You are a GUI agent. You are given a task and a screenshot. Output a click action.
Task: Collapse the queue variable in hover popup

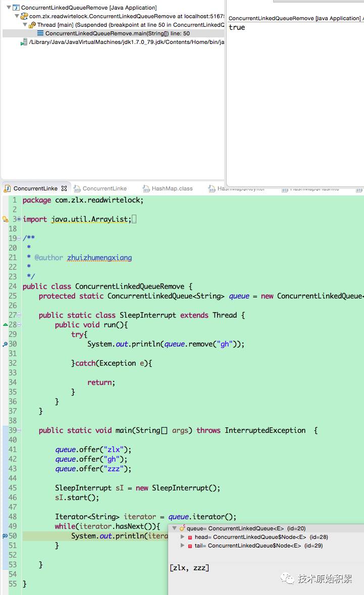[x=174, y=528]
